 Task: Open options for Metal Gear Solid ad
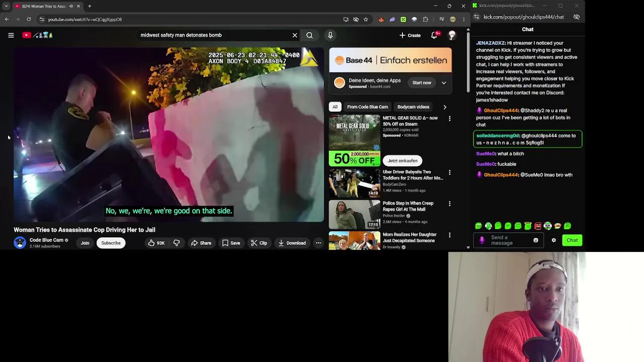point(450,119)
